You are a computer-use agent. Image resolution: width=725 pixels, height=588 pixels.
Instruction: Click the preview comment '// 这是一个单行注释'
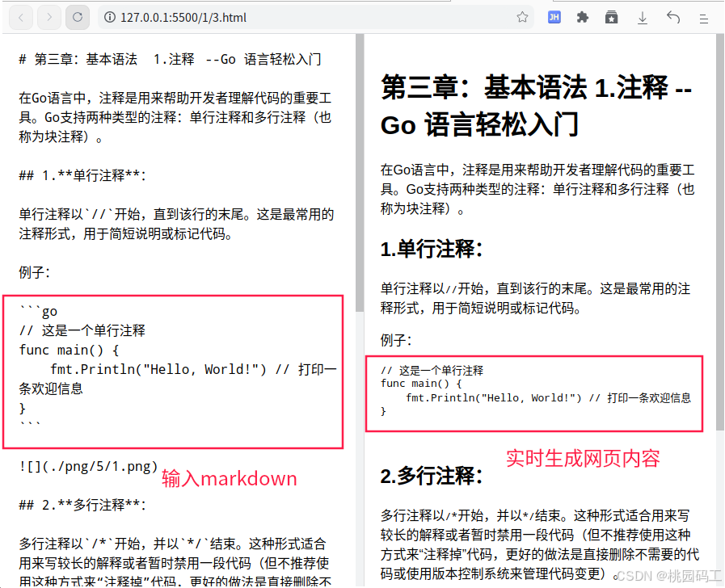[432, 371]
